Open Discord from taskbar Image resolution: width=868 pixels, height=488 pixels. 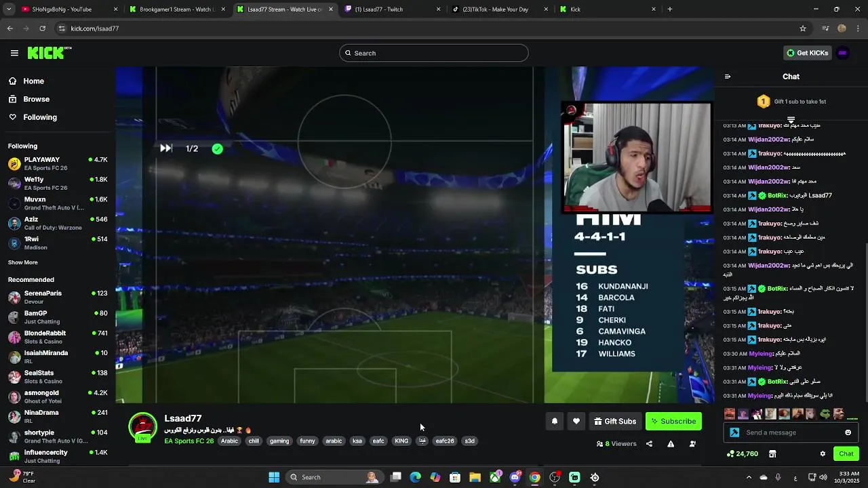[x=515, y=477]
